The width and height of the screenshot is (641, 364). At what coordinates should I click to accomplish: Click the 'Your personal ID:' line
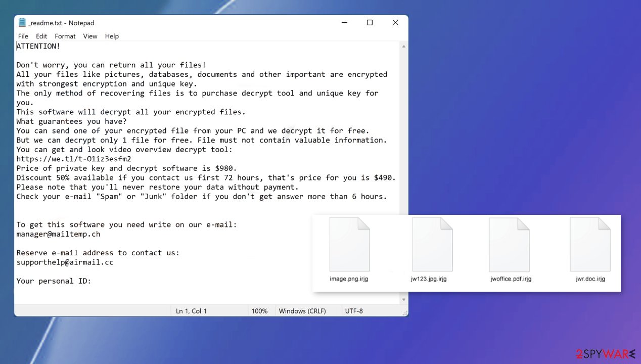(54, 281)
